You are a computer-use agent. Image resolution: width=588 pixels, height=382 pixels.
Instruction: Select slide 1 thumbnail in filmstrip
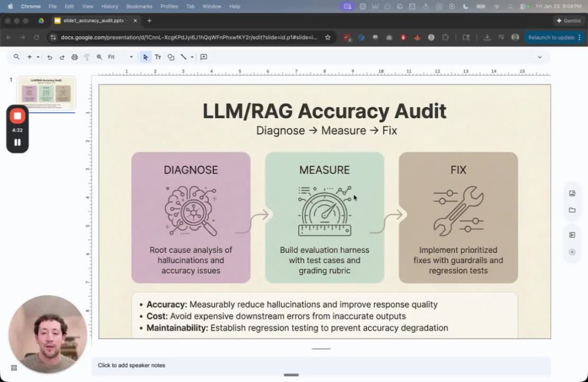pyautogui.click(x=46, y=92)
